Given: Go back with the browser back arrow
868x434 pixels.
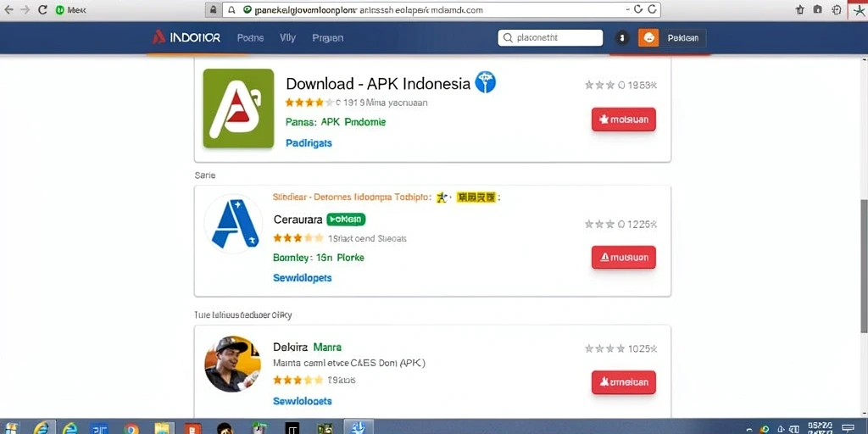Looking at the screenshot, I should click(x=8, y=10).
